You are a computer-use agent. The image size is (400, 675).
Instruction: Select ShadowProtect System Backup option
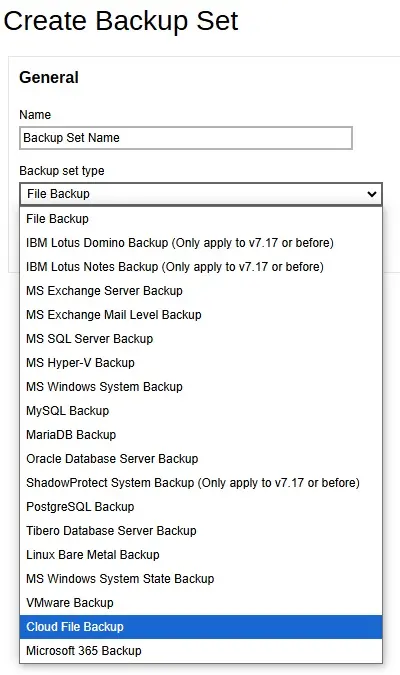tap(201, 483)
